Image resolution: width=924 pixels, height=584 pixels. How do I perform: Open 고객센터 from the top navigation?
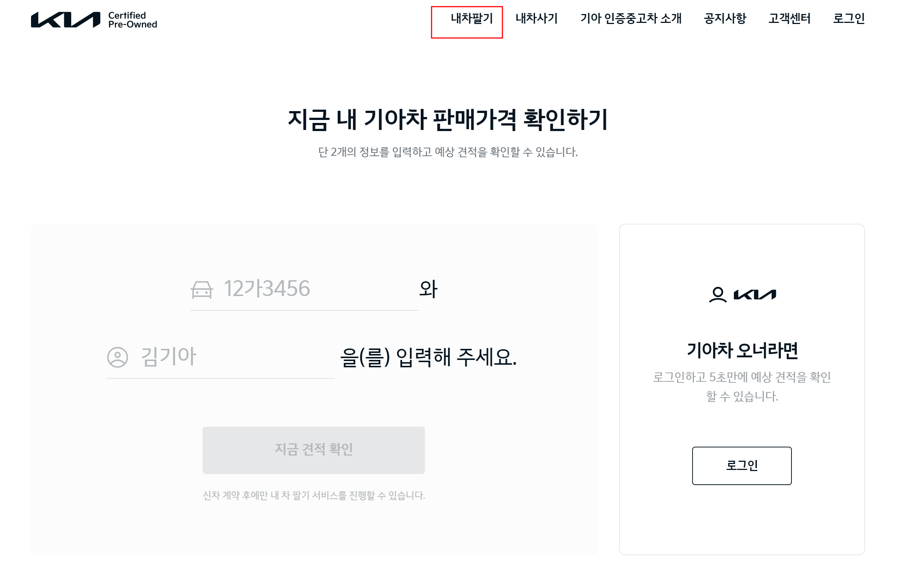790,18
